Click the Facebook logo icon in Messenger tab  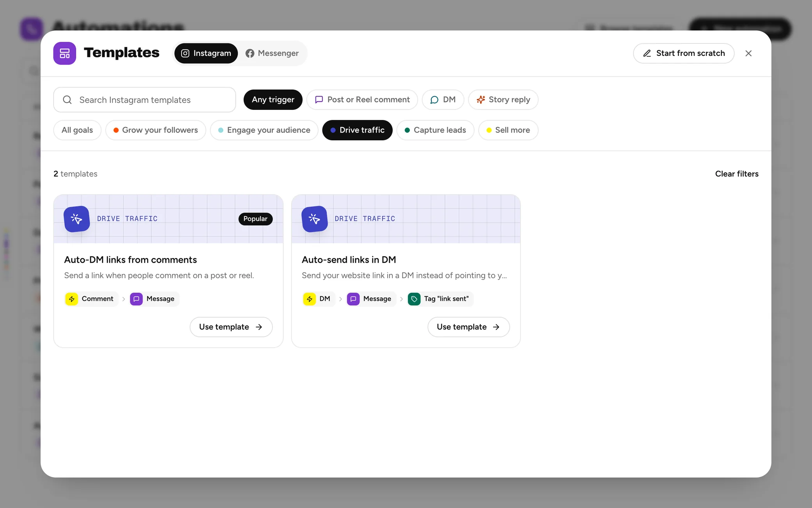click(x=250, y=53)
